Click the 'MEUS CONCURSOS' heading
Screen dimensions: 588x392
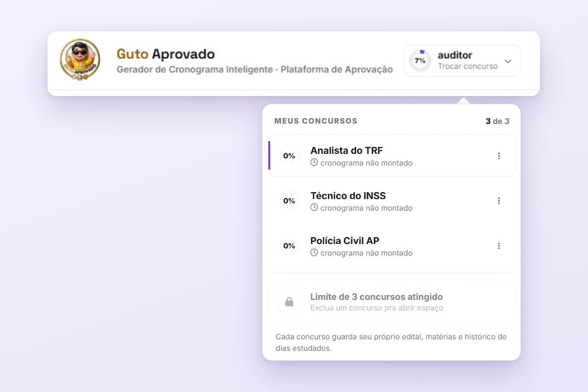(x=316, y=121)
